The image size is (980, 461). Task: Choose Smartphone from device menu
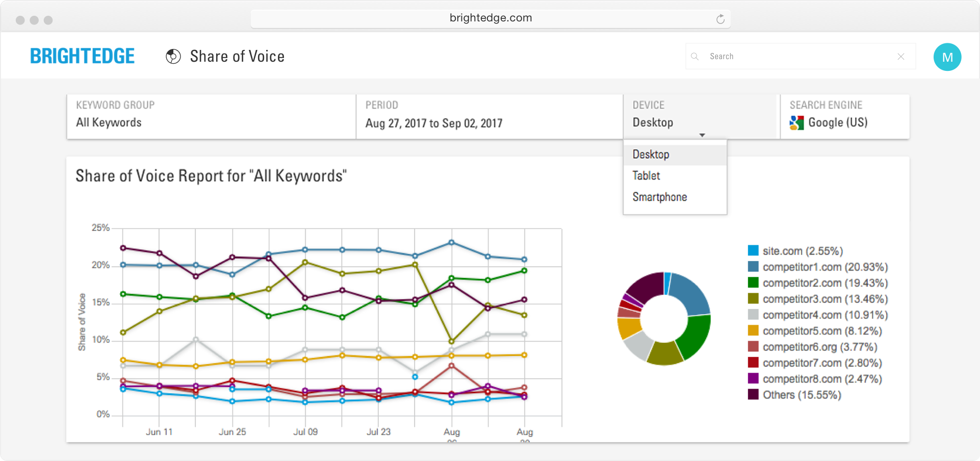tap(660, 197)
